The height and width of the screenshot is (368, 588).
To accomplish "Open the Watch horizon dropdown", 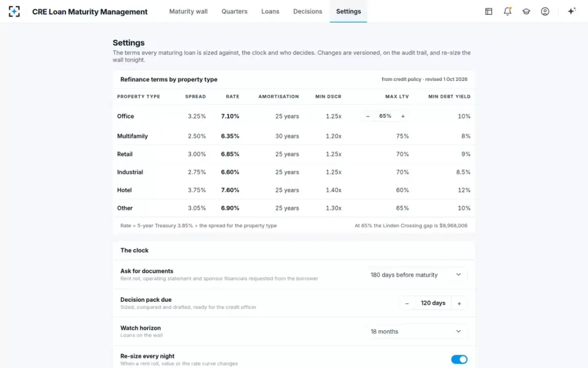I will [x=416, y=332].
